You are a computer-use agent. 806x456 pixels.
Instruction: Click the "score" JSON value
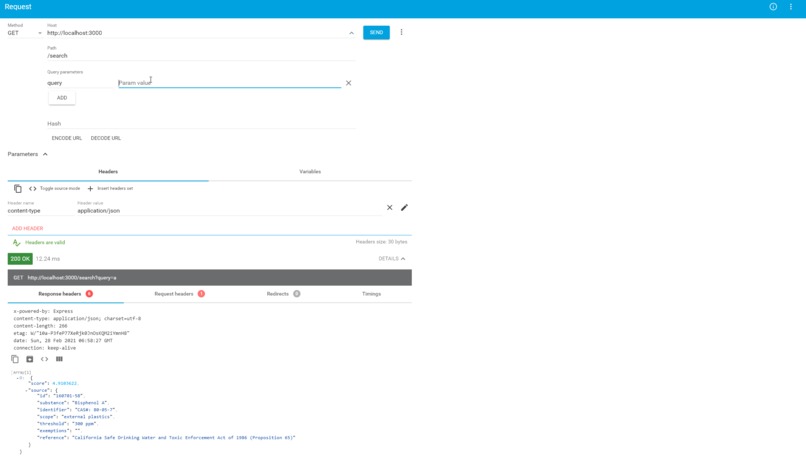[x=65, y=384]
